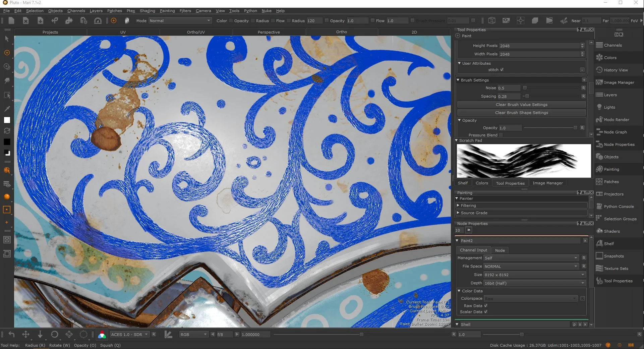
Task: Switch to the Ortho/UV view tab
Action: [196, 32]
